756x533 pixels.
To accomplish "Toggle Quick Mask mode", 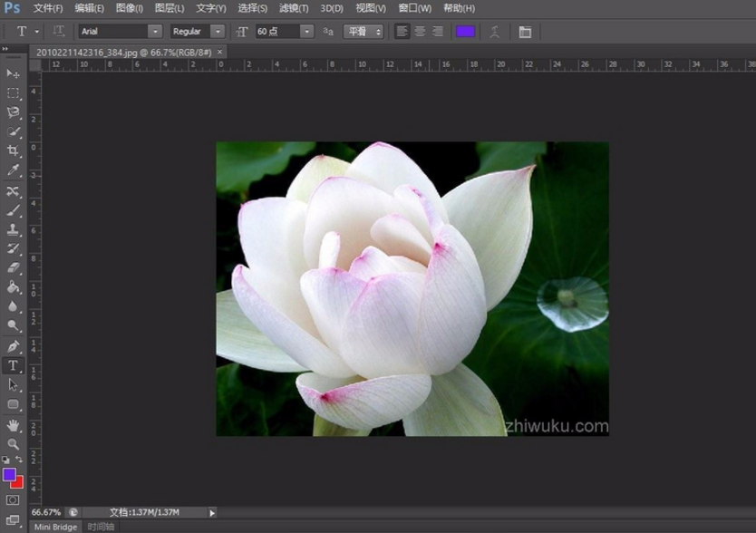I will [x=13, y=499].
